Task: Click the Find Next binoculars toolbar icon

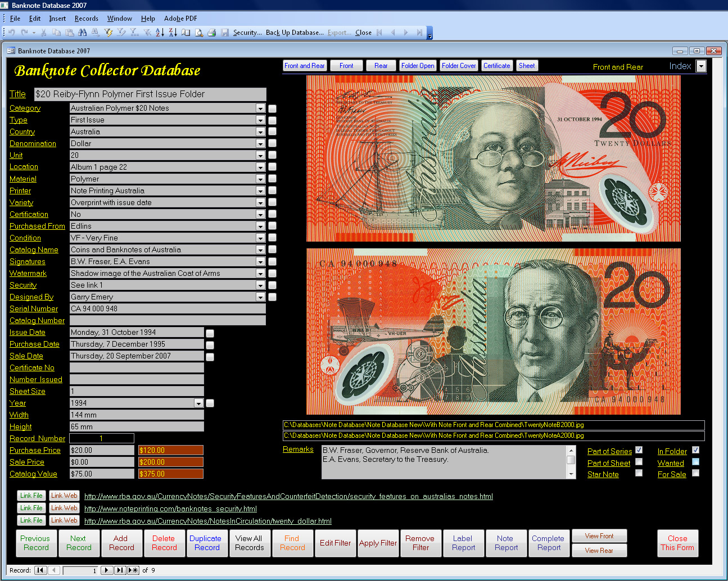Action: [96, 33]
